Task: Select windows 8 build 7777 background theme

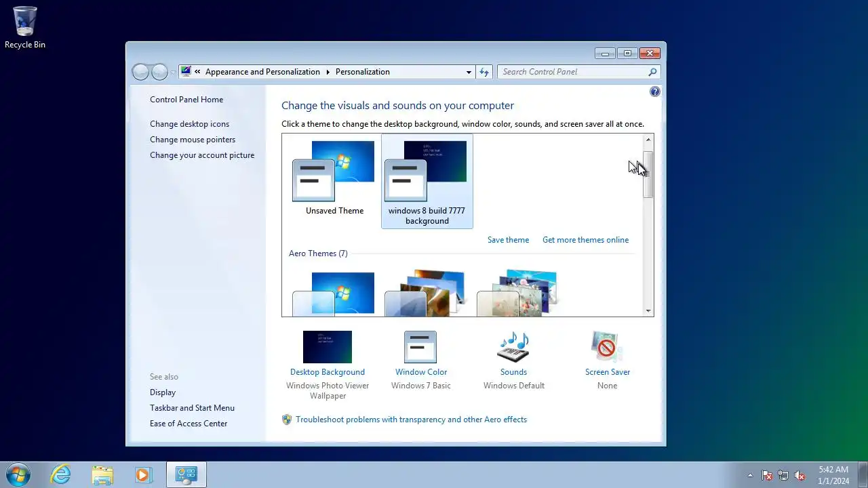Action: (x=427, y=181)
